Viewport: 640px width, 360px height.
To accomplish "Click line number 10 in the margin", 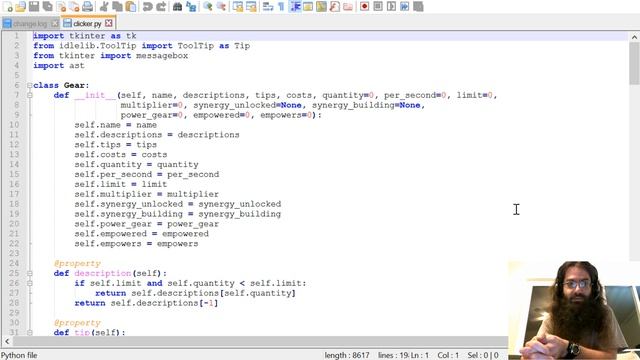I will (x=14, y=125).
